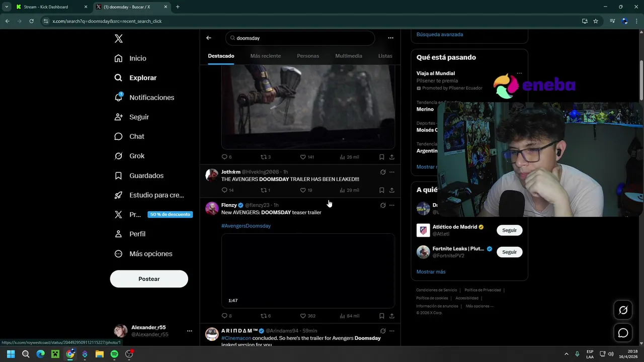644x362 pixels.
Task: Open account menu dots beside Alexander_r55
Action: (x=190, y=331)
